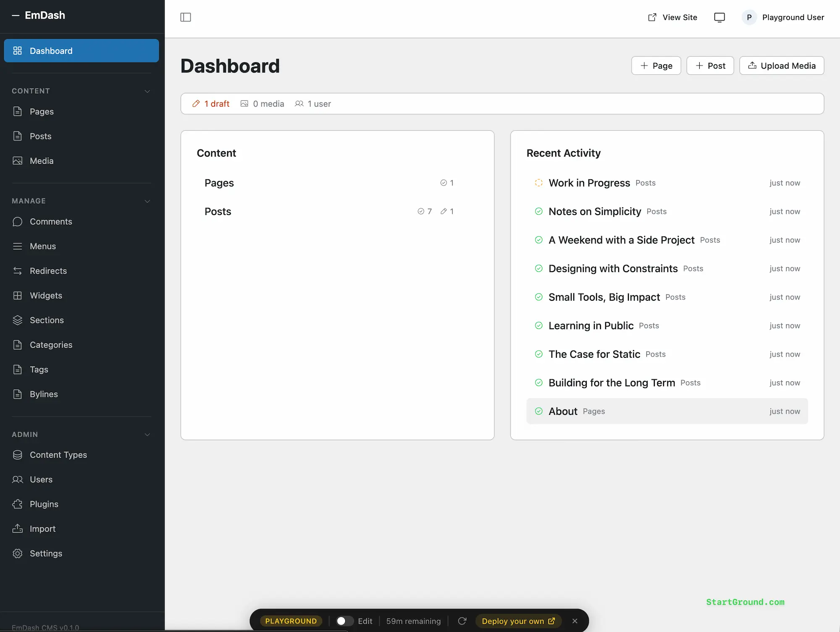Open Comments from the Manage menu
The width and height of the screenshot is (840, 632).
click(51, 221)
